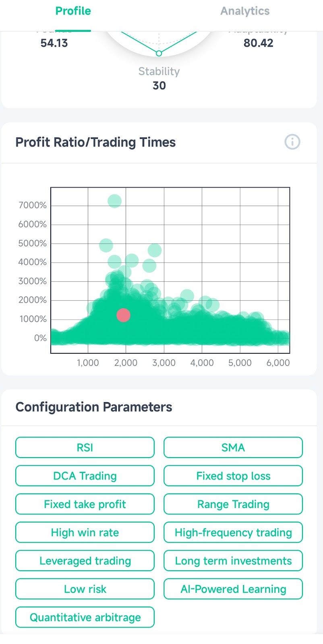Open the Profit Ratio info icon
Viewport: 323px width, 644px height.
click(x=292, y=142)
